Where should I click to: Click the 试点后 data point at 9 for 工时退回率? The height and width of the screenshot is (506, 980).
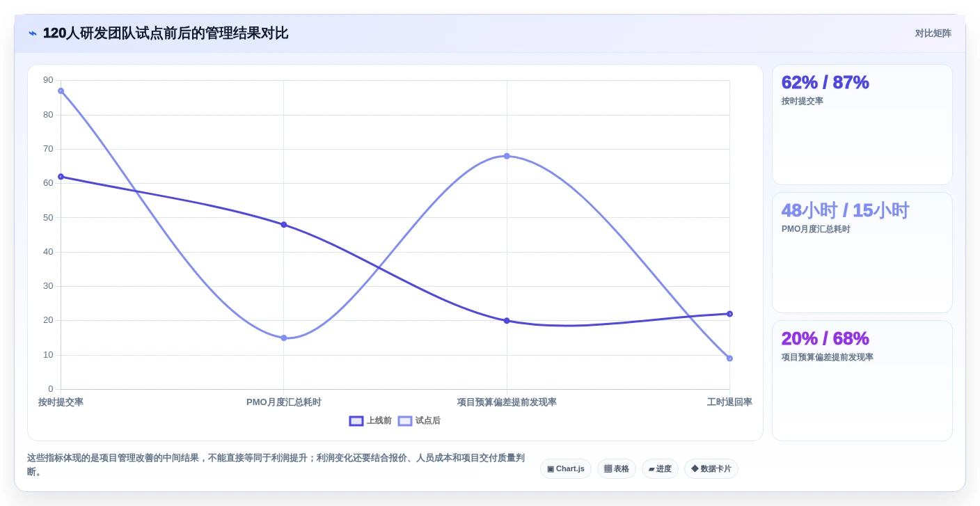729,358
